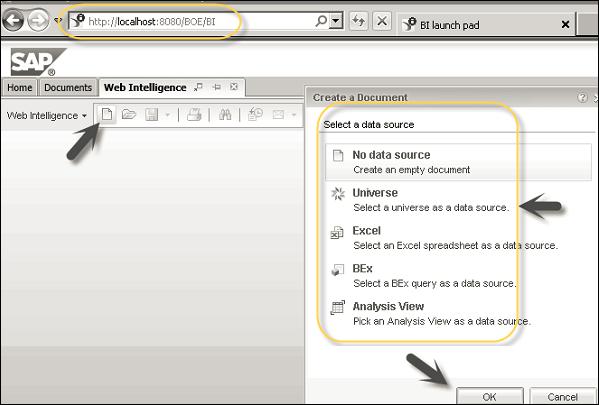Viewport: 599px width, 405px height.
Task: Click 'Select an Excel spreadsheet as a data source.' text
Action: [x=455, y=245]
